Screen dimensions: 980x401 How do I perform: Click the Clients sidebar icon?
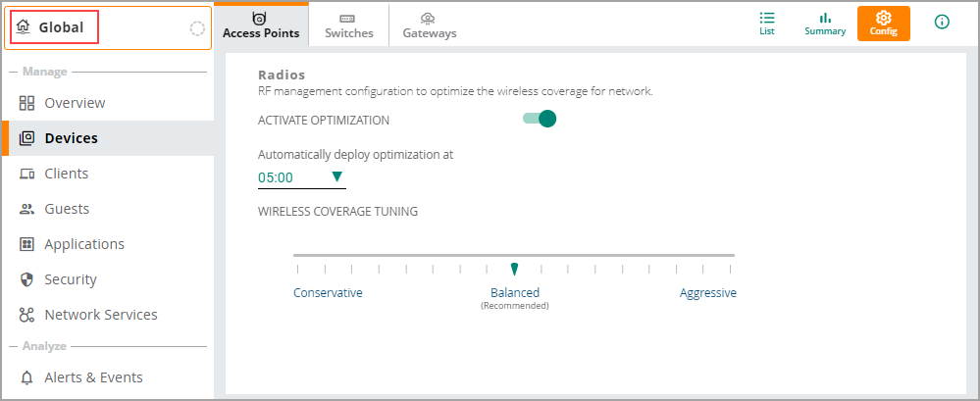27,174
